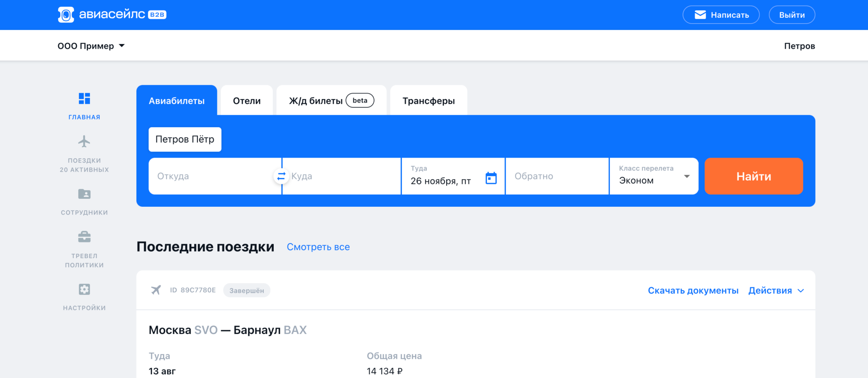The height and width of the screenshot is (378, 868).
Task: Click the orange Найти button
Action: click(x=754, y=176)
